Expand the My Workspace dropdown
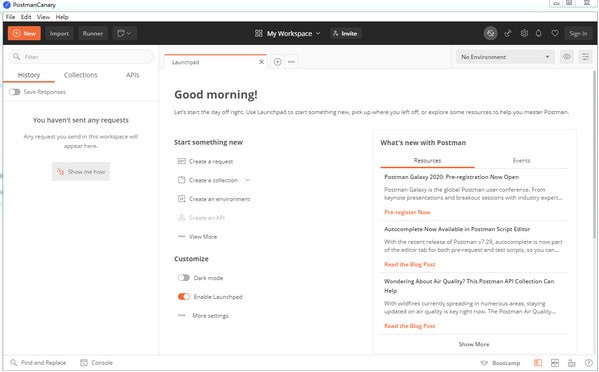Screen dimensions: 599x372 288,34
